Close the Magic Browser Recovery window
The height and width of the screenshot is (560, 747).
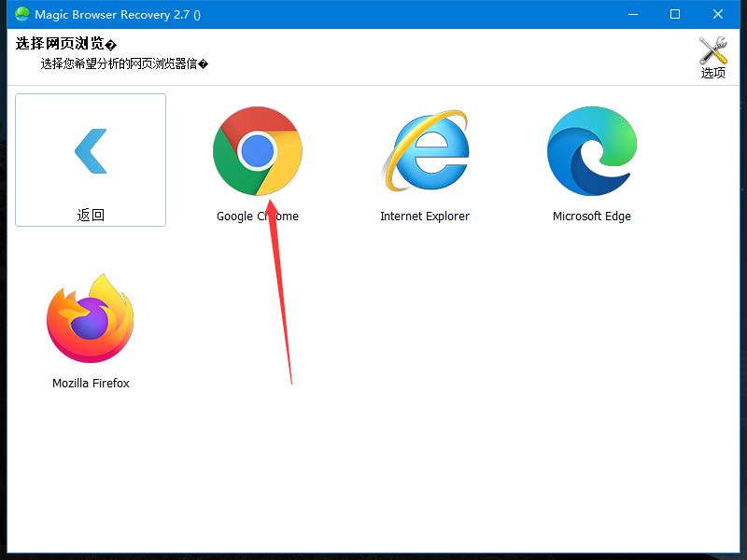pyautogui.click(x=718, y=14)
